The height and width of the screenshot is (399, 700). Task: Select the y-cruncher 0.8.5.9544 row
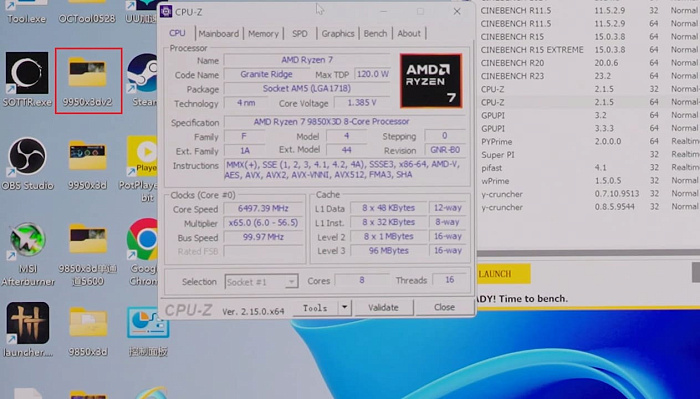click(589, 207)
